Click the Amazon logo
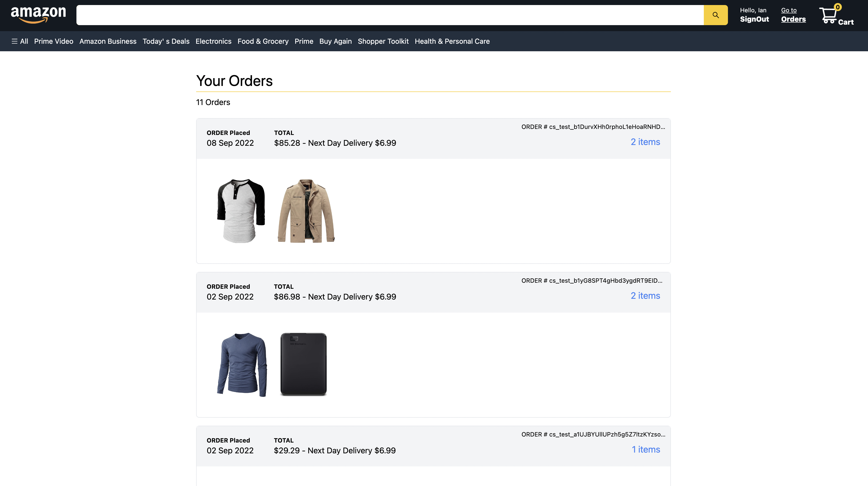This screenshot has height=486, width=868. [x=38, y=15]
